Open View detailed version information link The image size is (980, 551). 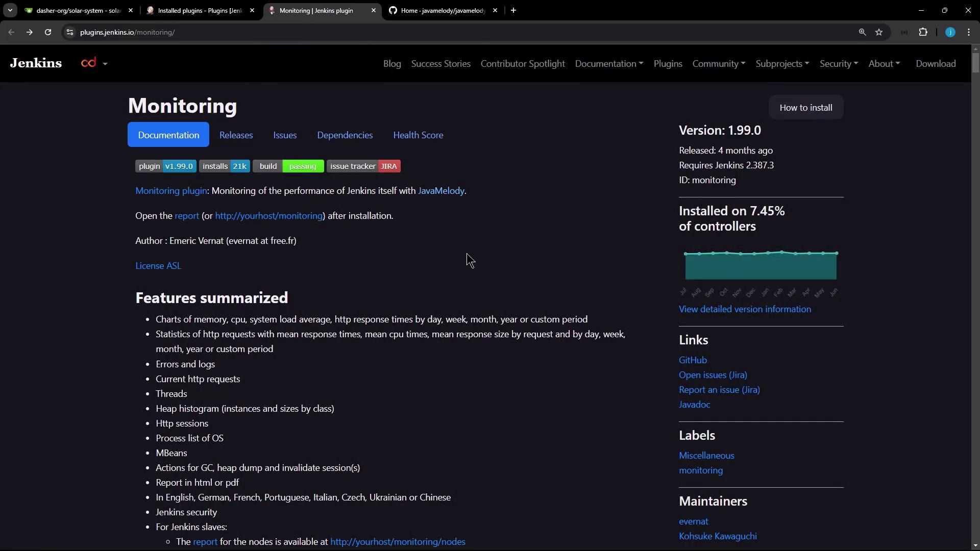click(745, 309)
